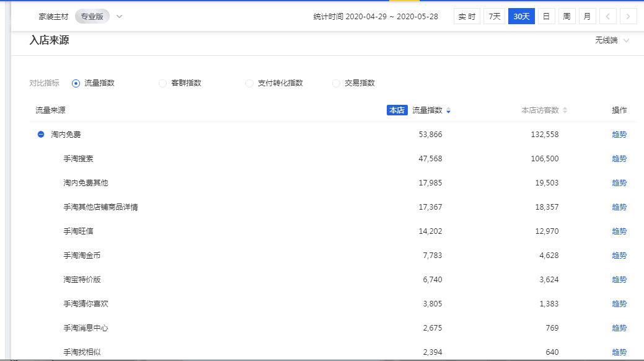The height and width of the screenshot is (361, 644).
Task: Select the 30天 time range
Action: [x=521, y=17]
